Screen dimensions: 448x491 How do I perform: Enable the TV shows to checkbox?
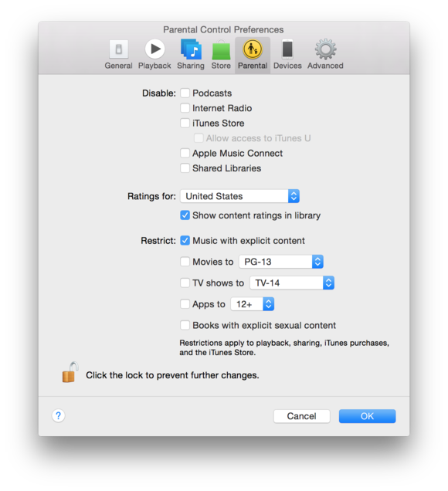point(185,283)
